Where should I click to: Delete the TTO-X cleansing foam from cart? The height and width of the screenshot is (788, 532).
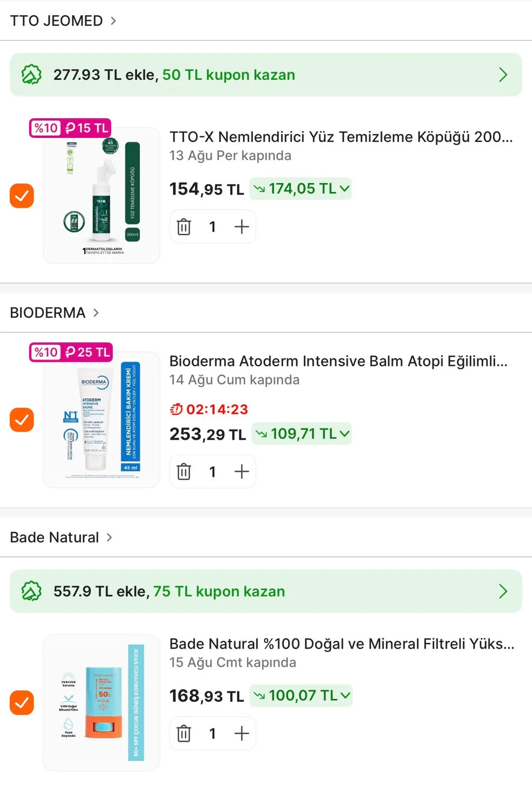[184, 227]
